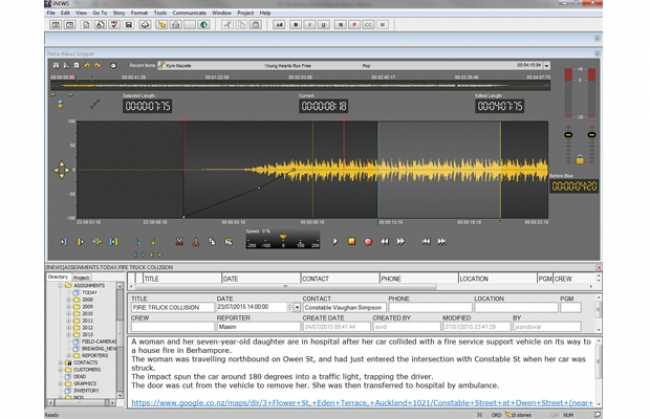The width and height of the screenshot is (650, 419).
Task: Click the TITLE field with FIRE TRUCK COLLISION
Action: tap(172, 308)
